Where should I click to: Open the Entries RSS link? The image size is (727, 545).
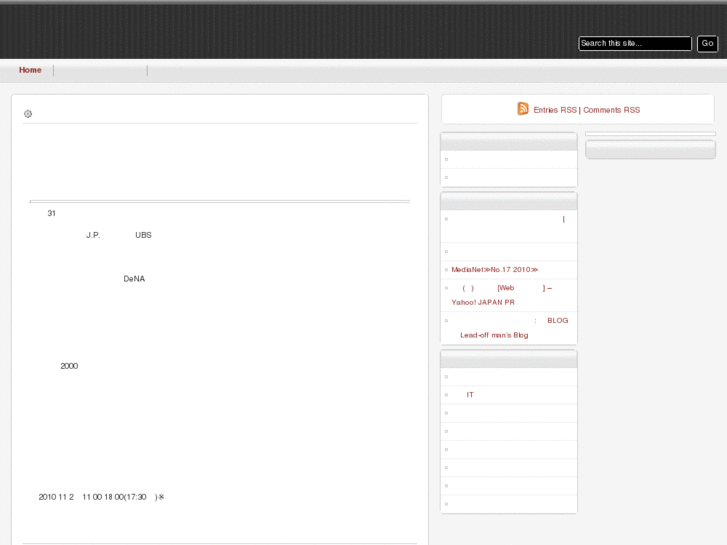[x=555, y=110]
